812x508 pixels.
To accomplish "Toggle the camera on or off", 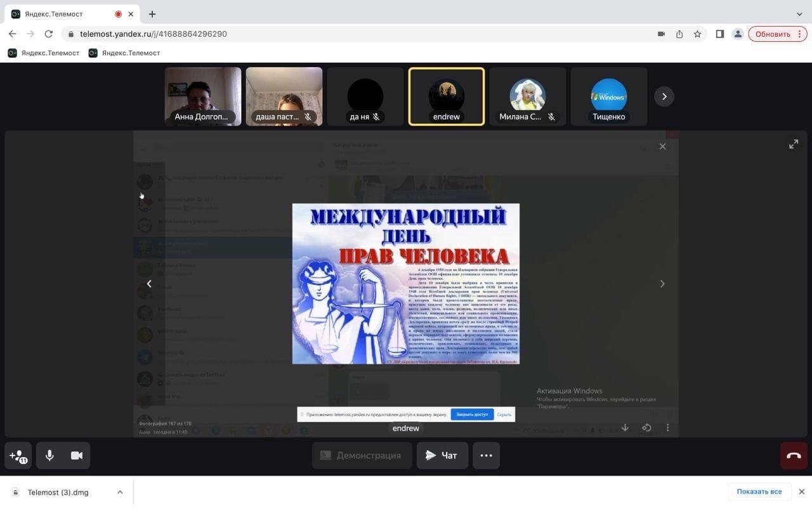I will point(77,455).
